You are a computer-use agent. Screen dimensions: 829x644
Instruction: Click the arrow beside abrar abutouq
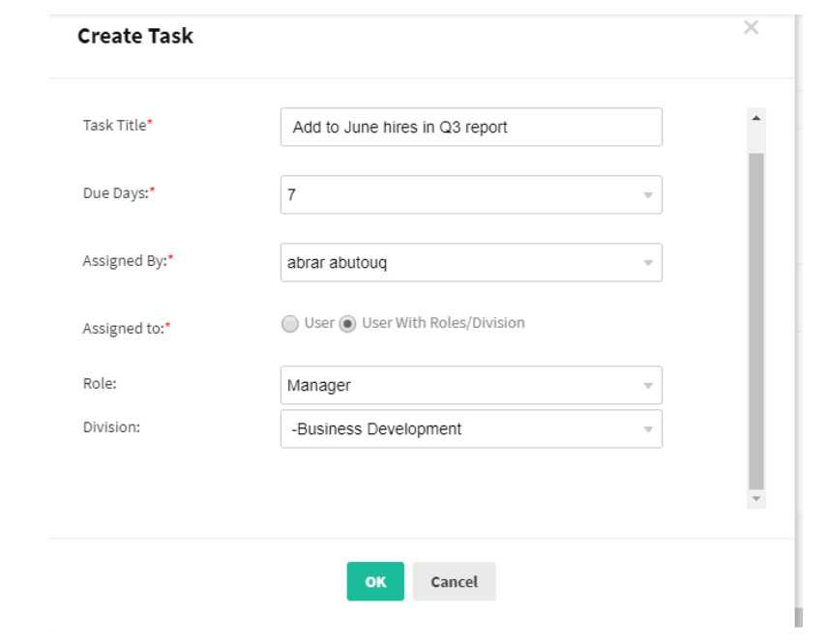(648, 263)
